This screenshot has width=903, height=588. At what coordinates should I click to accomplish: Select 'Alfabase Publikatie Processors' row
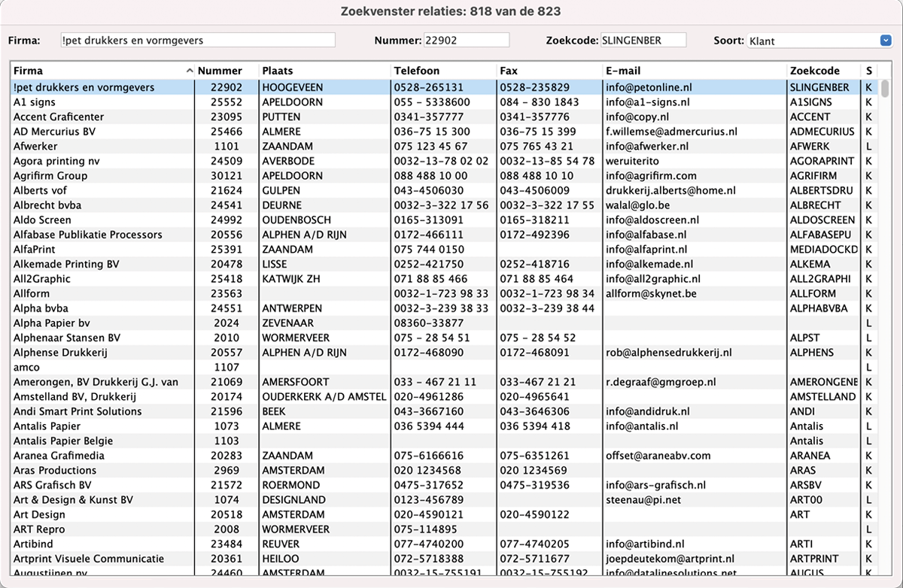(445, 235)
